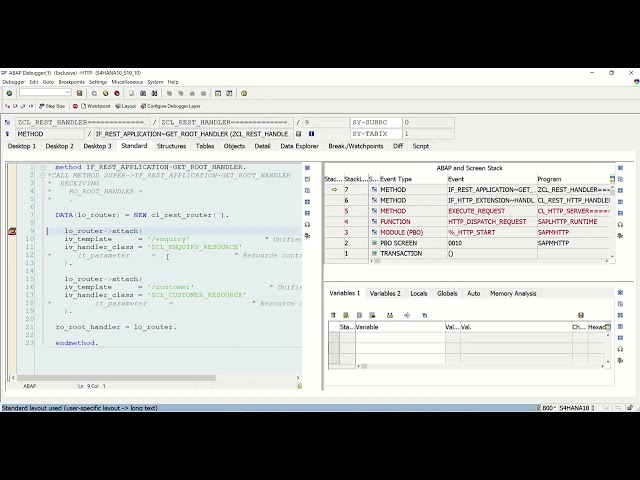Select the PBO SCREEN stack row
The width and height of the screenshot is (640, 480).
[x=469, y=243]
